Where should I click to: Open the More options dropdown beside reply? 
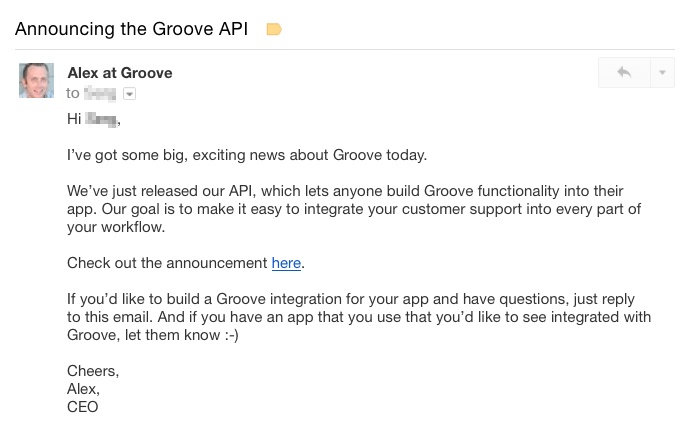pos(663,73)
